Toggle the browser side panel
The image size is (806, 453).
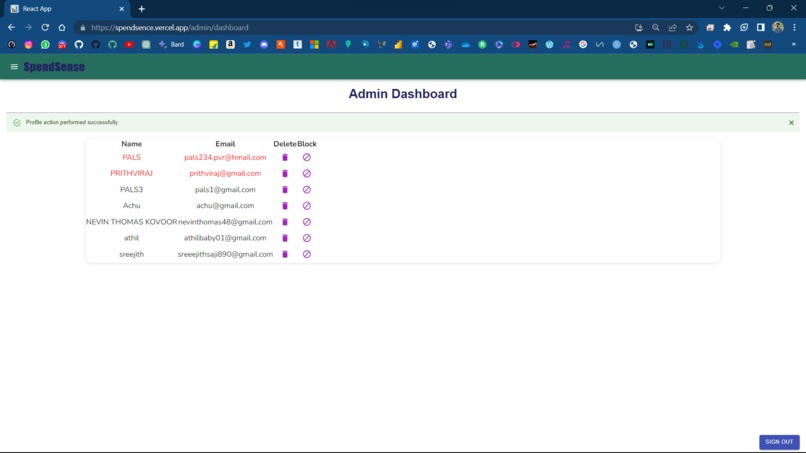coord(761,28)
